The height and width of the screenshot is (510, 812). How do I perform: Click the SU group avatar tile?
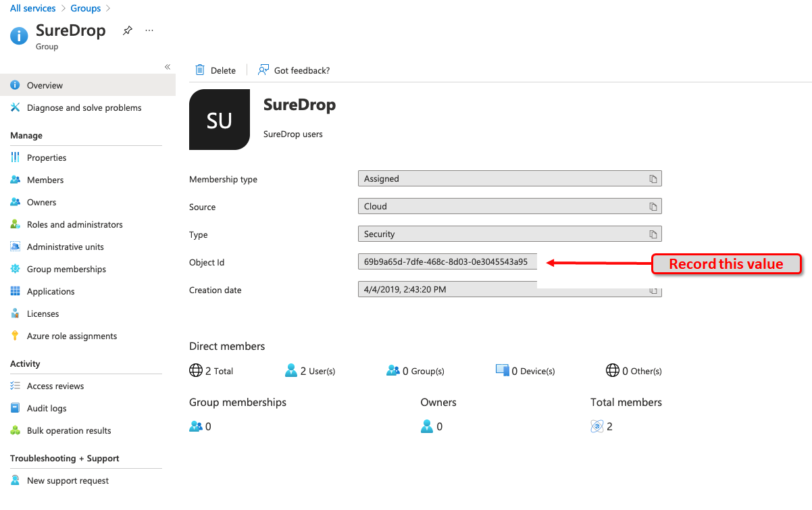pyautogui.click(x=220, y=120)
